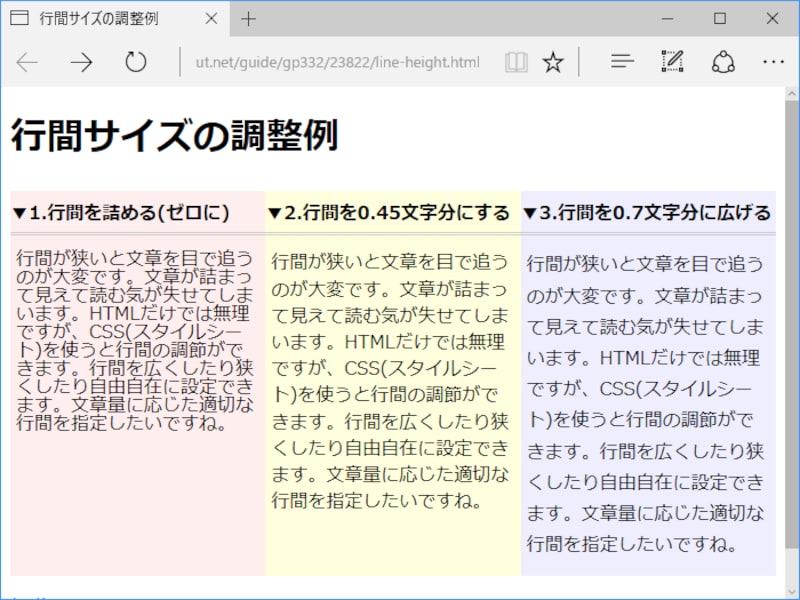Refresh the page with the reload icon

click(x=136, y=61)
